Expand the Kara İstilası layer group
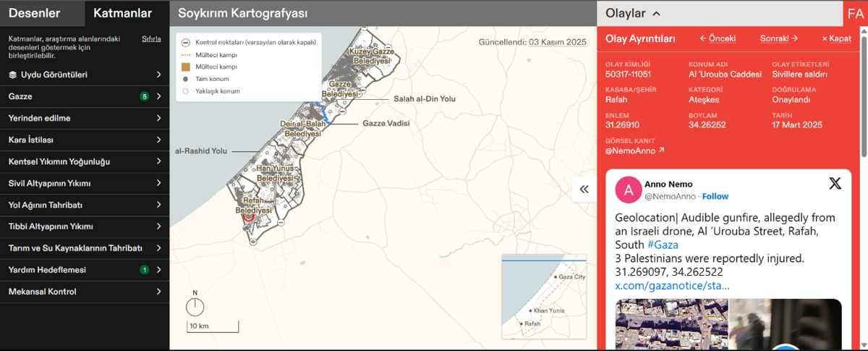Viewport: 868px width, 351px height. [85, 140]
